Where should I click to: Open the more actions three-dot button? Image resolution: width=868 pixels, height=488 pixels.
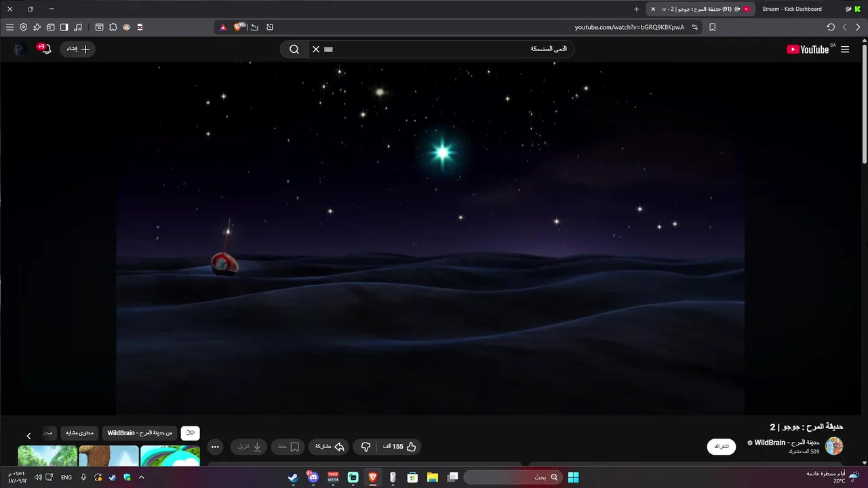pyautogui.click(x=215, y=447)
